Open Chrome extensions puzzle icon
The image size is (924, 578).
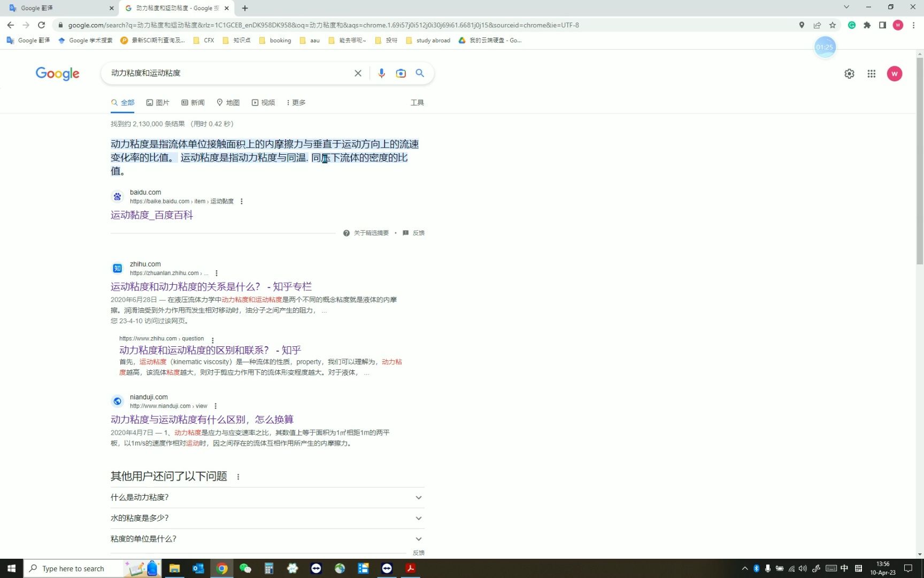[x=867, y=25]
